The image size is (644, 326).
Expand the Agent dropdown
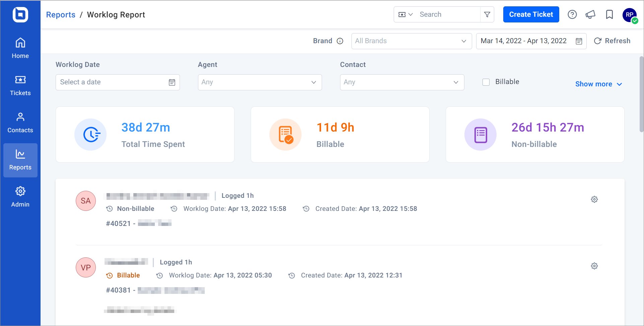pos(260,82)
